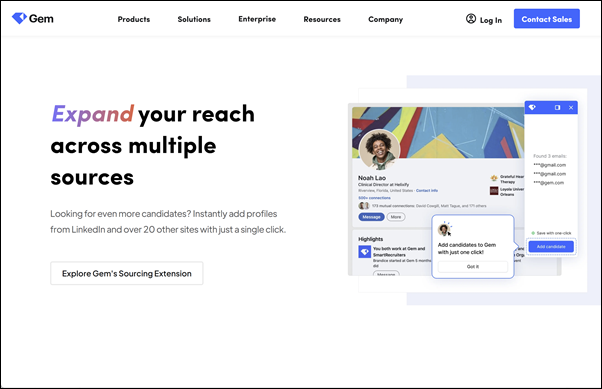Viewport: 602px width, 389px height.
Task: Click the 'Save with one-click' text
Action: point(554,233)
